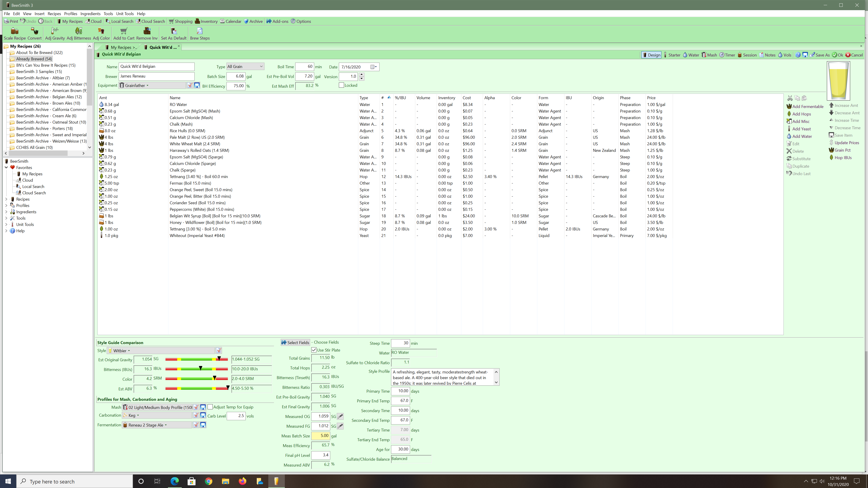The width and height of the screenshot is (868, 488).
Task: Click the Select Fields button
Action: (x=295, y=343)
